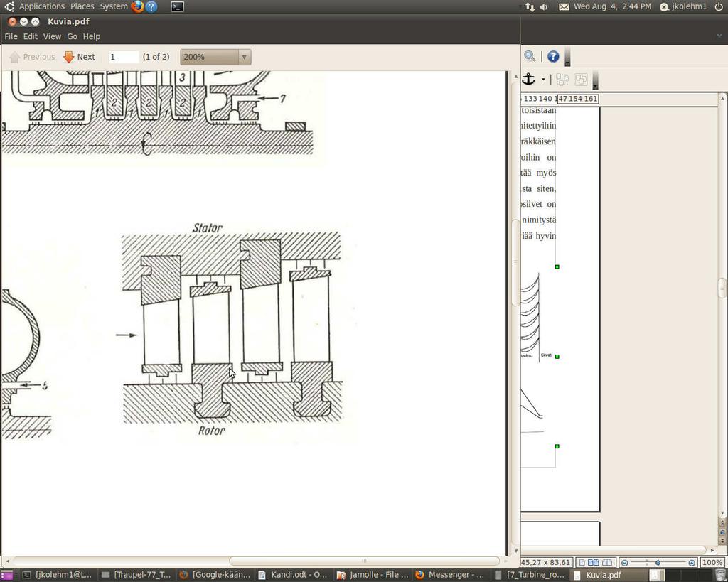Click the 100% zoom percentage field
The height and width of the screenshot is (582, 728).
[x=712, y=563]
